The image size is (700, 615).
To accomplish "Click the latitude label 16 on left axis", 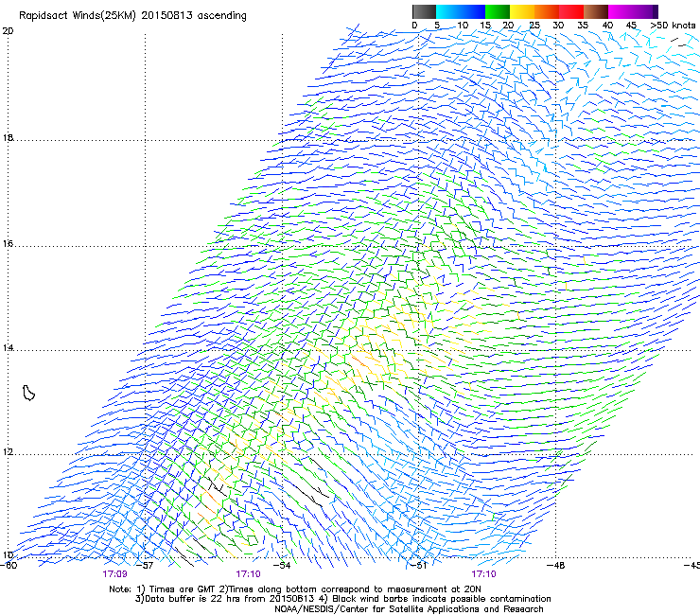I will tap(8, 244).
